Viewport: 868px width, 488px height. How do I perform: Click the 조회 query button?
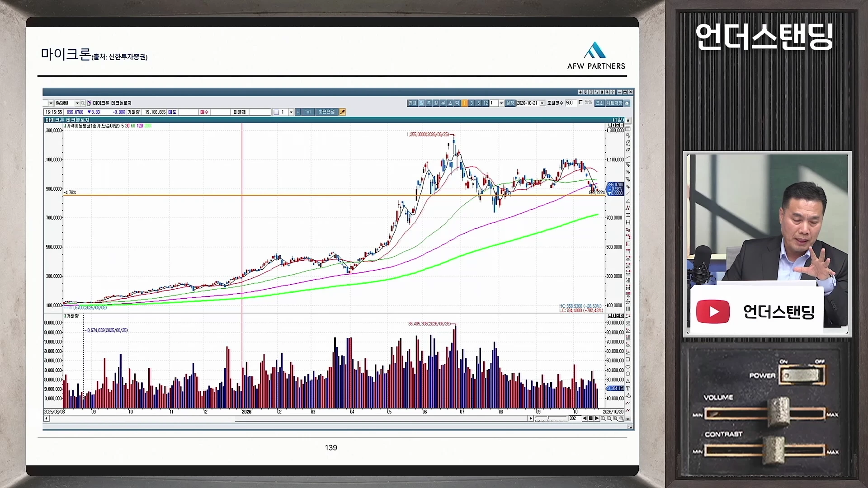pos(599,103)
